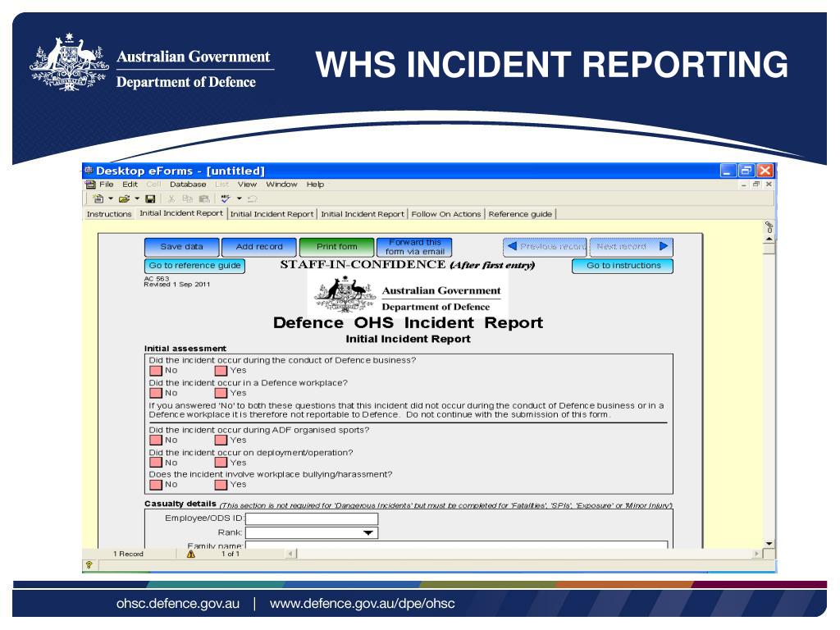The image size is (840, 630).
Task: Click the eForms document icon beside File
Action: [90, 185]
